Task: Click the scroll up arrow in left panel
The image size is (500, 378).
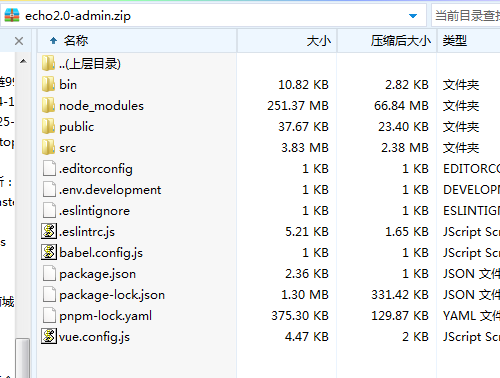Action: 23,61
